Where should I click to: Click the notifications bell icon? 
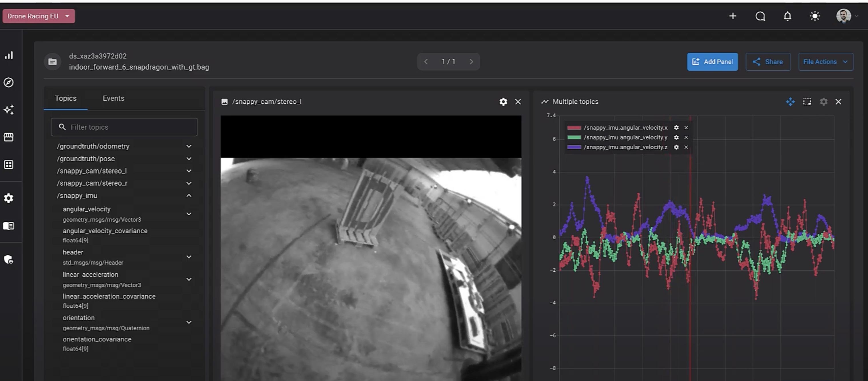coord(787,16)
